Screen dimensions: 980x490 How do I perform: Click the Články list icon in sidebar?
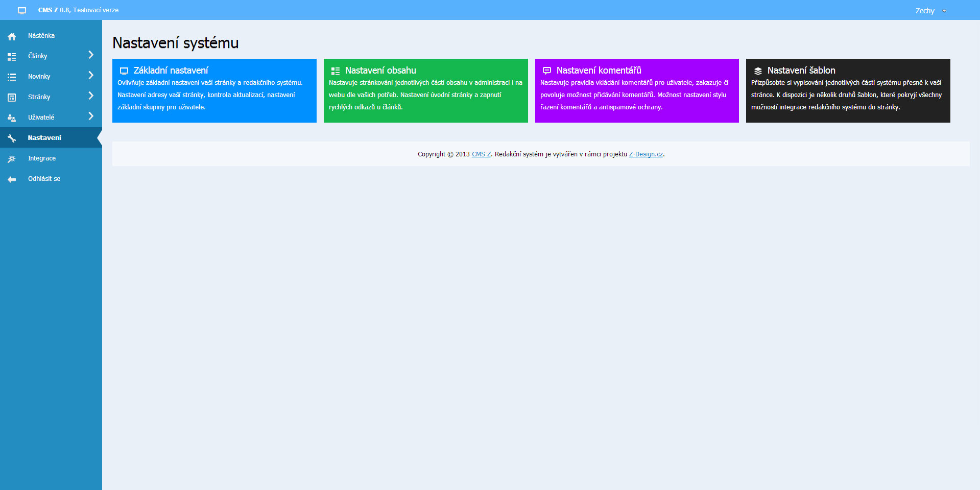[12, 57]
